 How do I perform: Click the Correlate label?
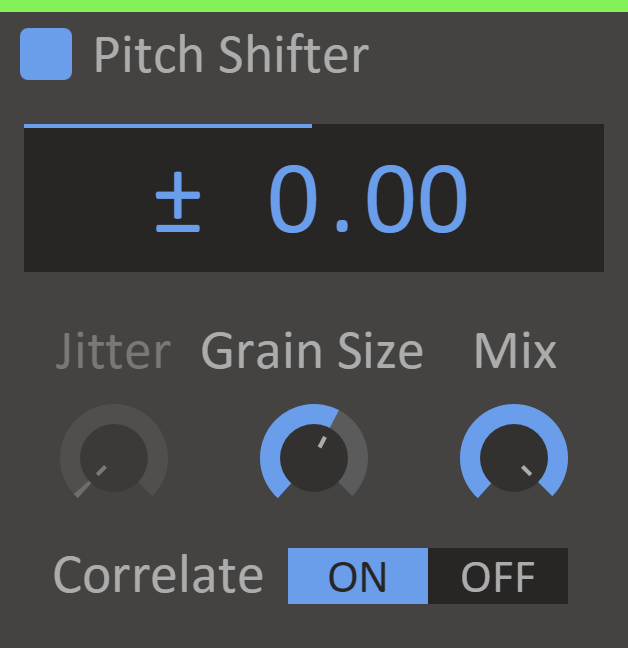point(158,576)
